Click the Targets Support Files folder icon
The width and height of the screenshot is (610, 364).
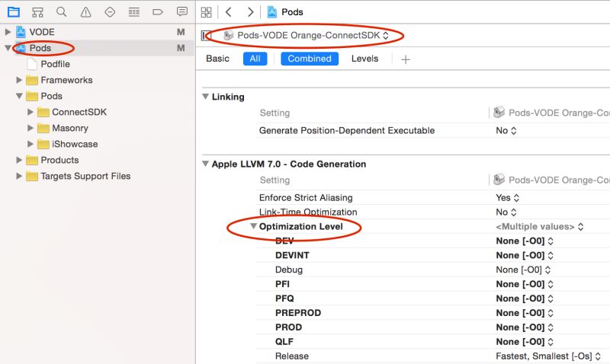click(31, 177)
